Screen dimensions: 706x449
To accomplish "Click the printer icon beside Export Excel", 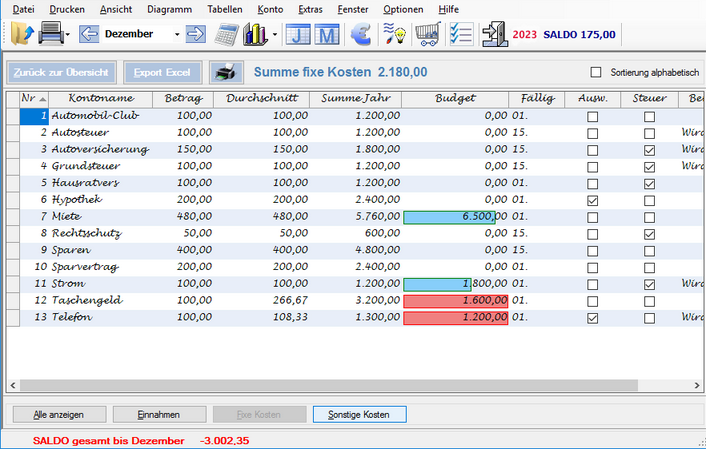I will click(226, 73).
